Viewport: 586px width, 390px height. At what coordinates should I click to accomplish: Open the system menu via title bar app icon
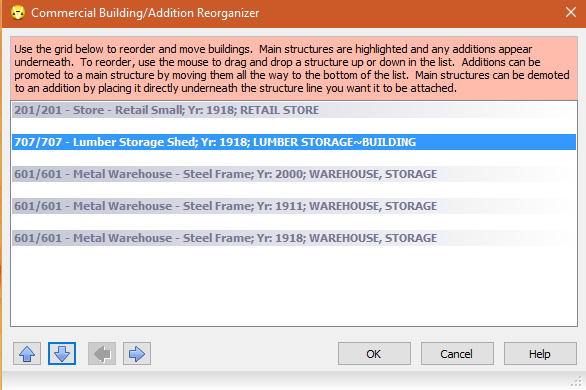click(x=18, y=13)
